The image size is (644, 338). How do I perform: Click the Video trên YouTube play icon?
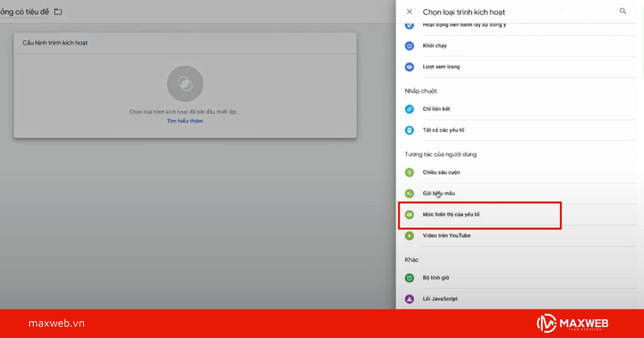(x=409, y=236)
